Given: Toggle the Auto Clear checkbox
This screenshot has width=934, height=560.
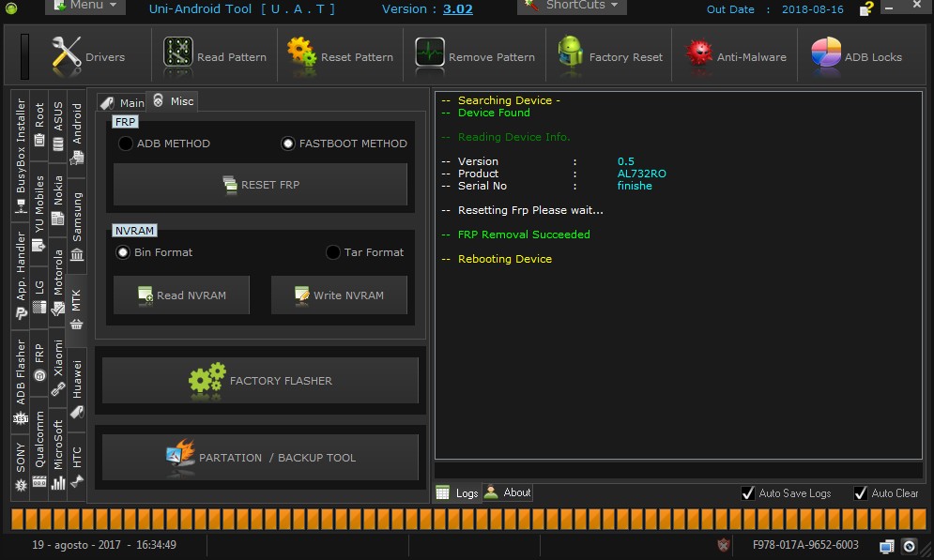Looking at the screenshot, I should [x=860, y=492].
